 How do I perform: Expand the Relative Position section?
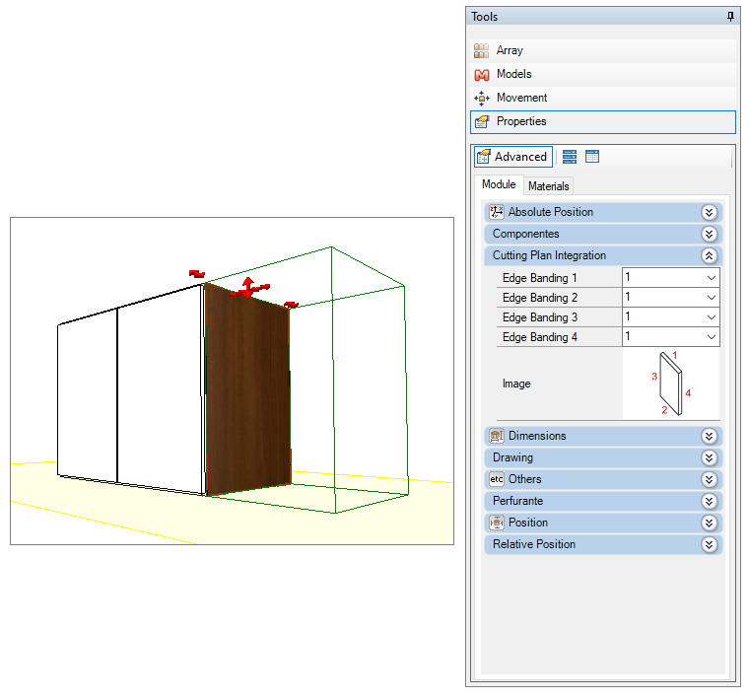click(x=709, y=544)
